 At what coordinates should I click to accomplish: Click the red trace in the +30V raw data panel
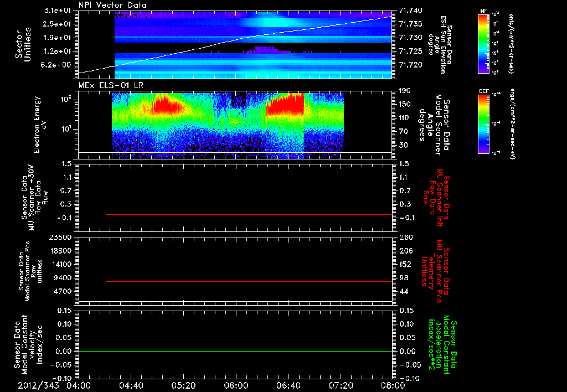(x=249, y=214)
